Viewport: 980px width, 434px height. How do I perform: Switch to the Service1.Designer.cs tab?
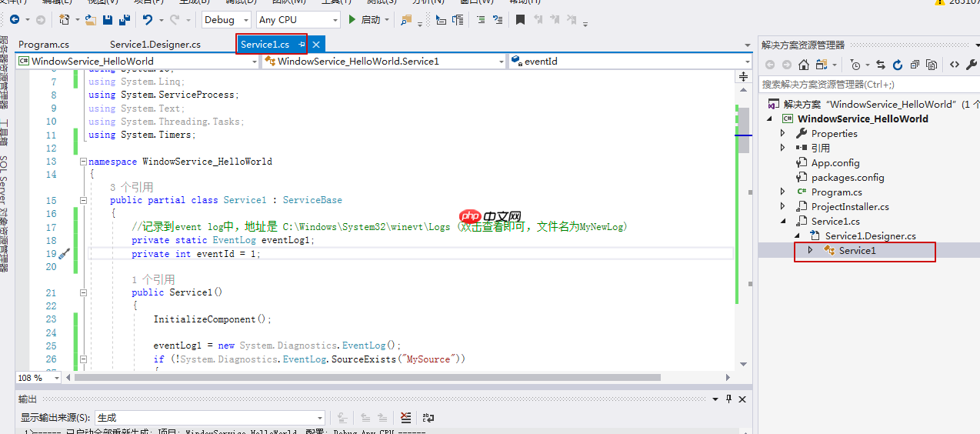coord(155,45)
